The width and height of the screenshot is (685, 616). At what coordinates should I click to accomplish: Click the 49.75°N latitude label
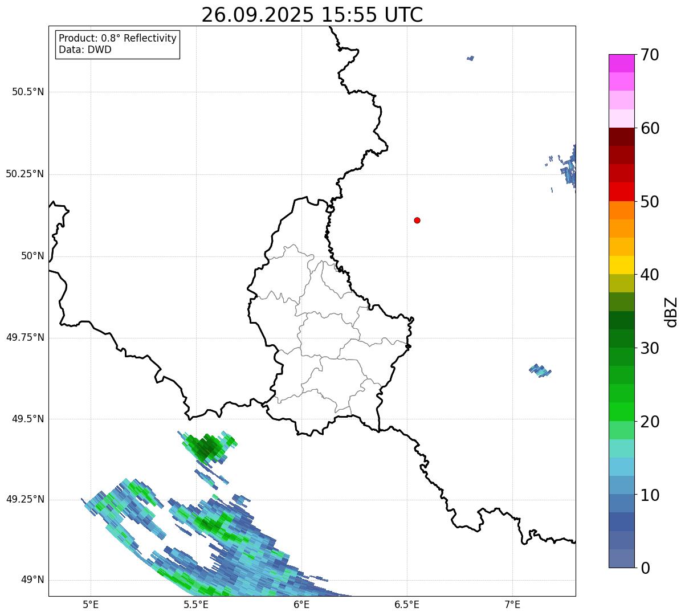[x=25, y=337]
